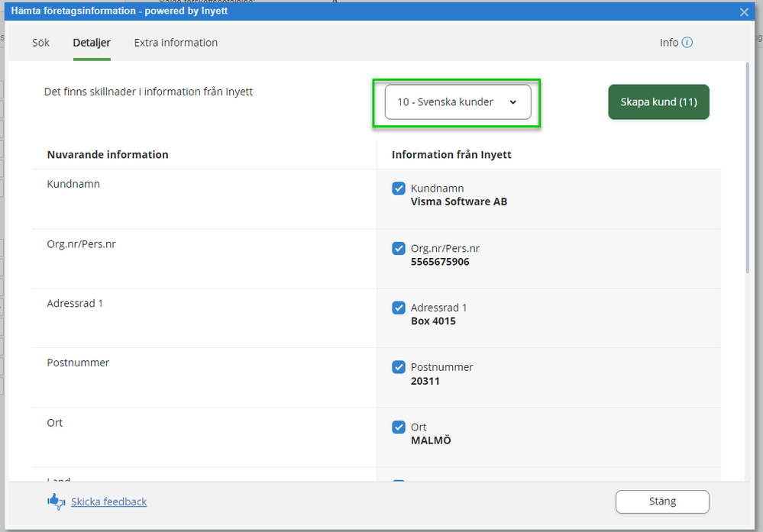Image resolution: width=763 pixels, height=532 pixels.
Task: Click the Stäng button
Action: [x=662, y=501]
